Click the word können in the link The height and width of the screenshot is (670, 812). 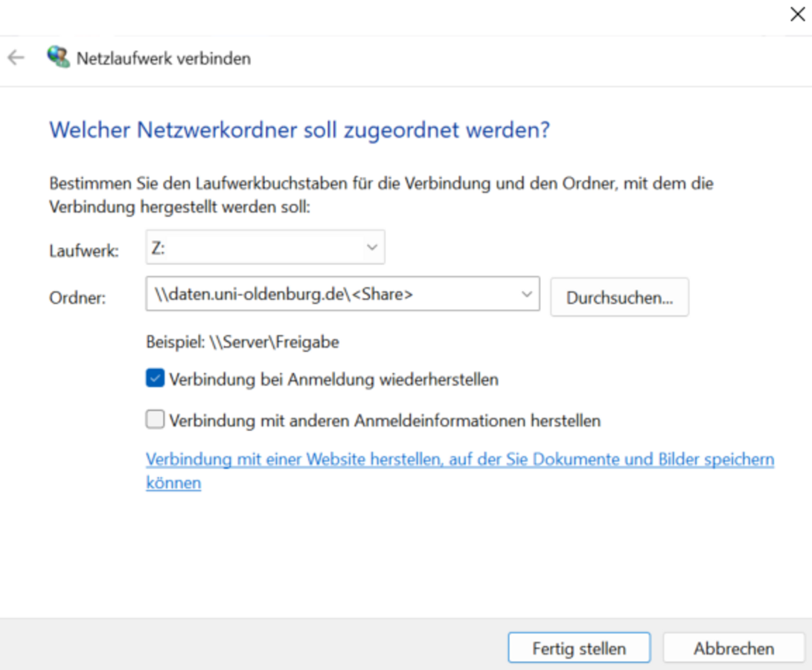click(173, 483)
